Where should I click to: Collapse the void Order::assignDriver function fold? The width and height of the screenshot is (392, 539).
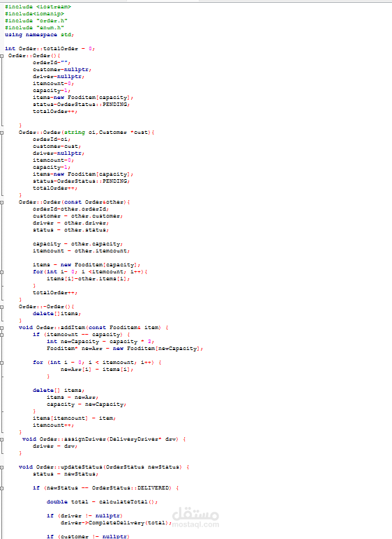(x=1, y=439)
